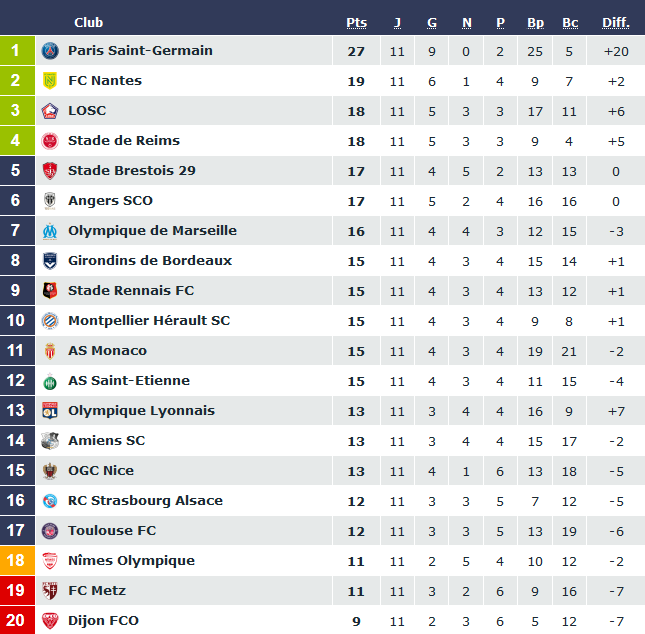
Task: Click the Bp goals-for column header
Action: pos(535,23)
